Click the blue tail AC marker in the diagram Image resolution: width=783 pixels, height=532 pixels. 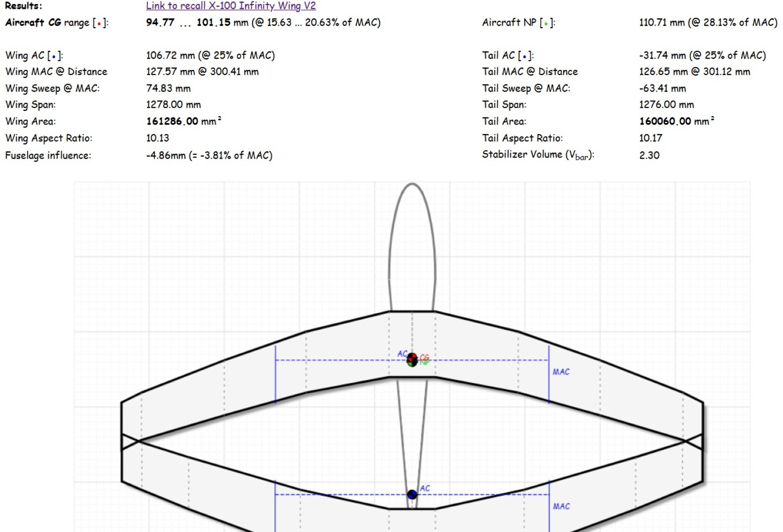[x=412, y=495]
